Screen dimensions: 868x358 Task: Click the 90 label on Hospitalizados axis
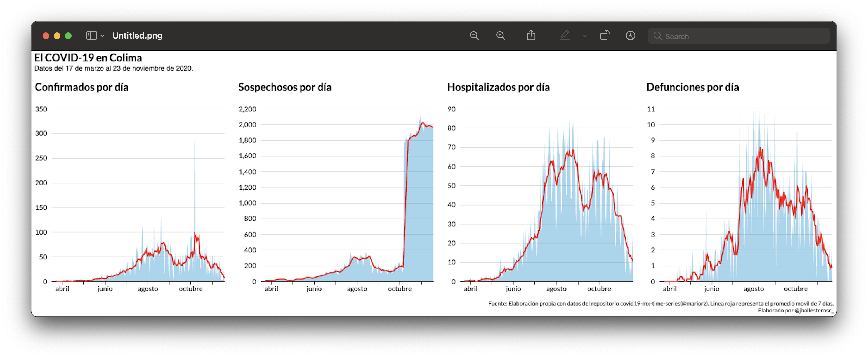point(451,109)
